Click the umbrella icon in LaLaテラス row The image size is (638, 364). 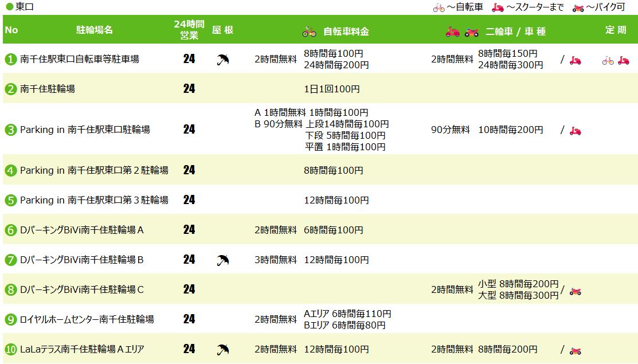tap(223, 350)
